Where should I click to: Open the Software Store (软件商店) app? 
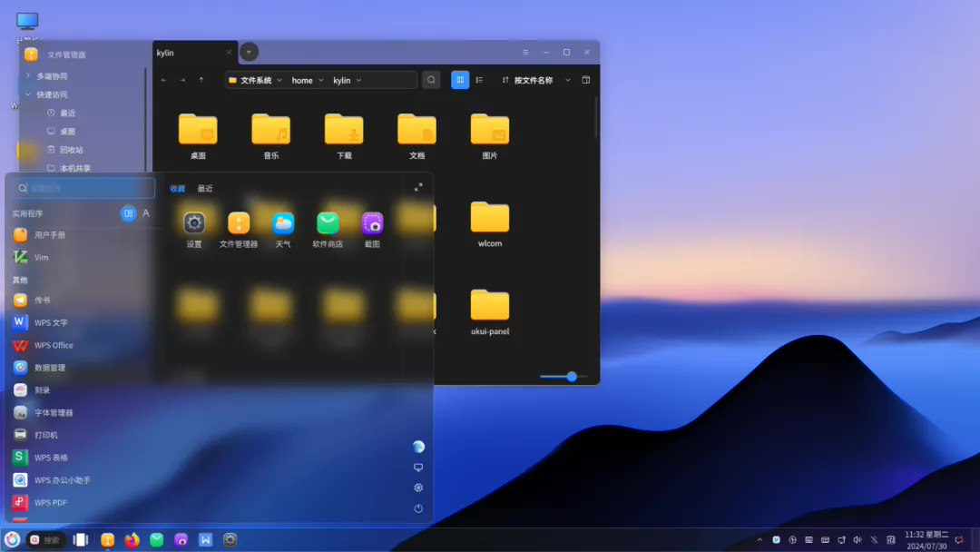[x=328, y=223]
